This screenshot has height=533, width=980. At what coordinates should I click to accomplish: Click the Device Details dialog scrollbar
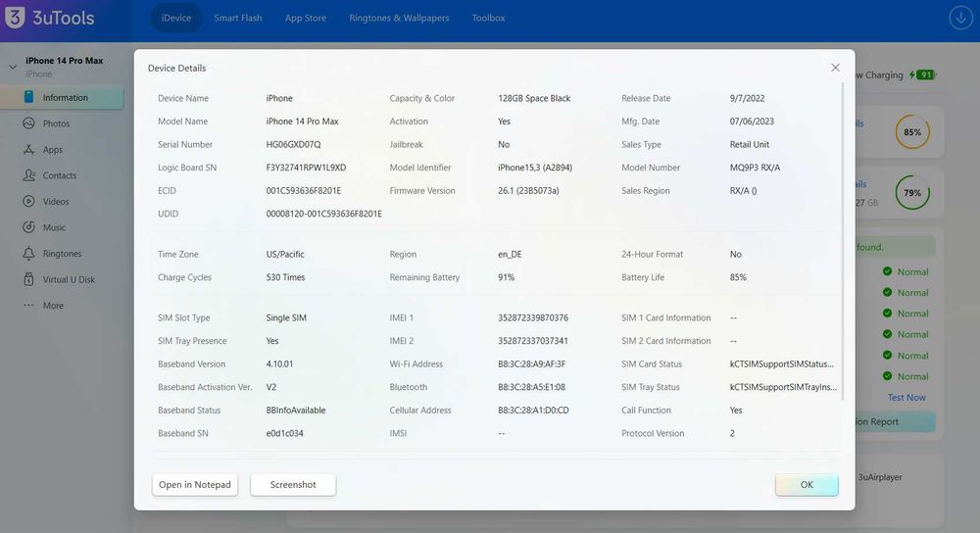coord(843,241)
